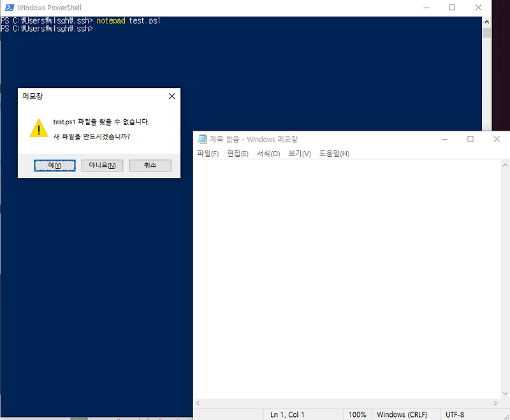510x420 pixels.
Task: Open the 보기(V) menu
Action: (298, 153)
